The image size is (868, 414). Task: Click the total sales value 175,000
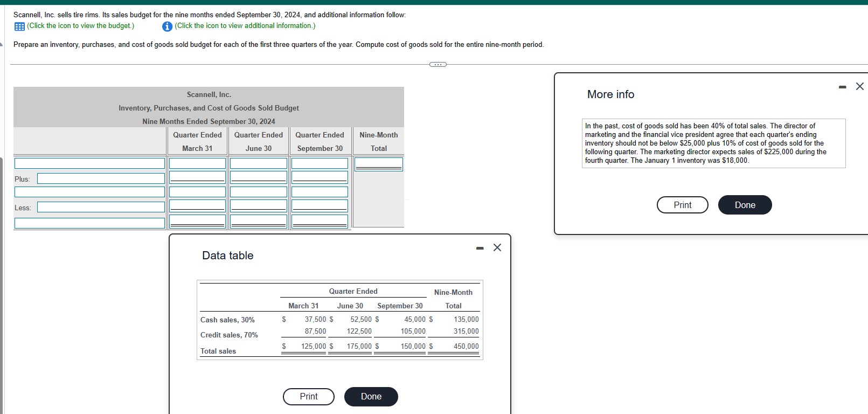359,347
